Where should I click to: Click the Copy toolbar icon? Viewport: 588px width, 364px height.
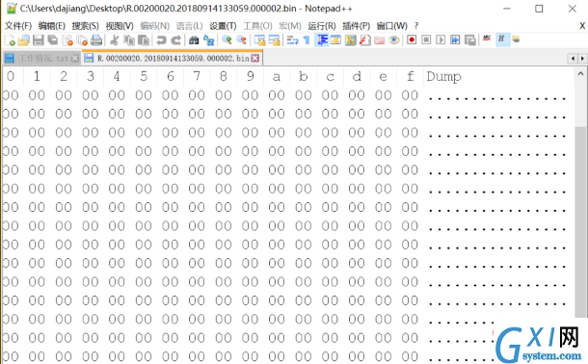[x=129, y=40]
